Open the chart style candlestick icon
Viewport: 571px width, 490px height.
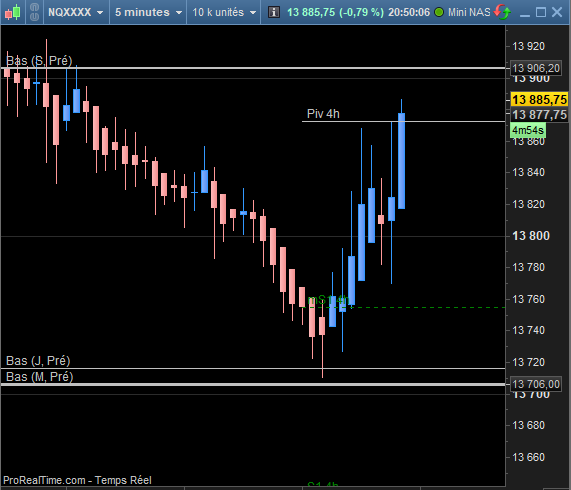pos(12,12)
